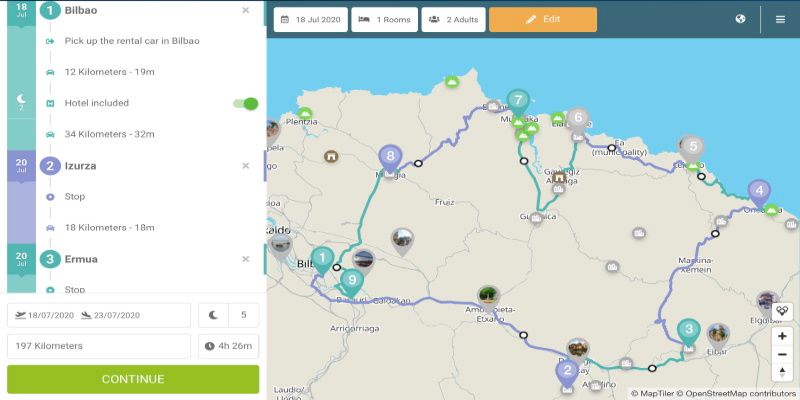
Task: Zoom out with the map minus button
Action: (782, 355)
